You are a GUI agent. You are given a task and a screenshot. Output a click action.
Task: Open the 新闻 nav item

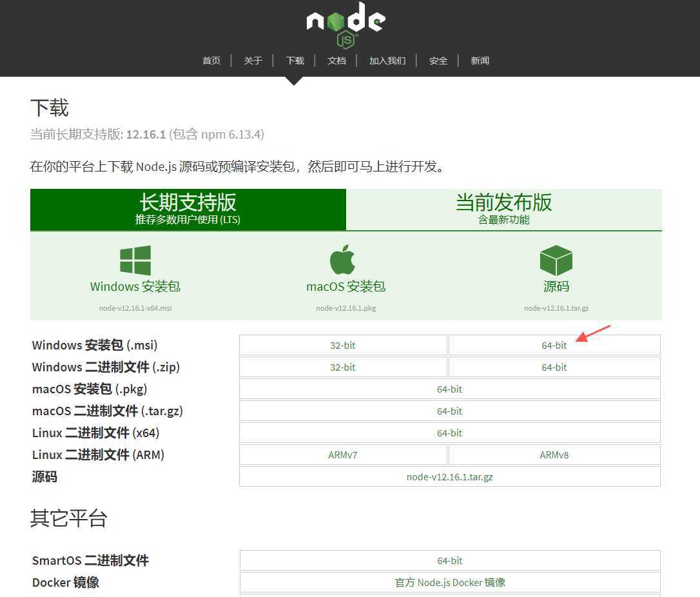coord(480,61)
